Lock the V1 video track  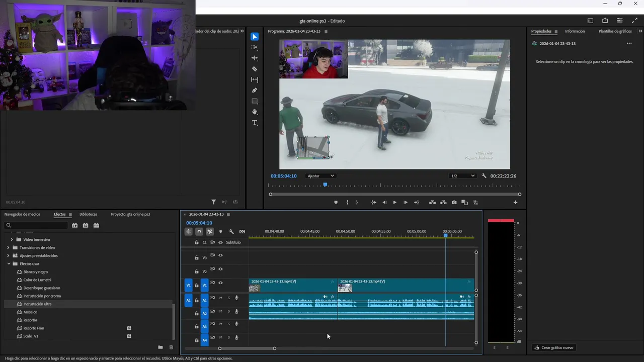click(x=197, y=285)
